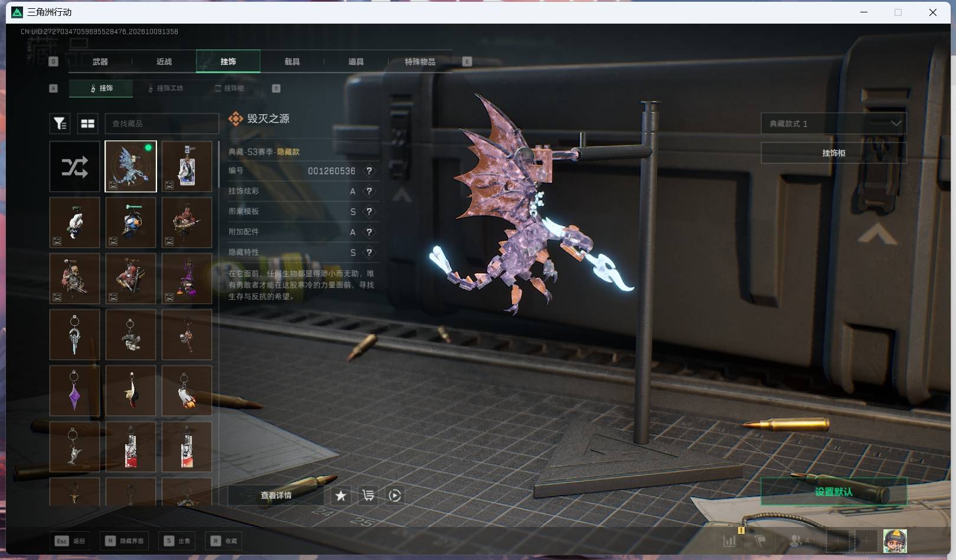956x560 pixels.
Task: Open the 挂饰工坊 sub-tab
Action: pyautogui.click(x=165, y=88)
